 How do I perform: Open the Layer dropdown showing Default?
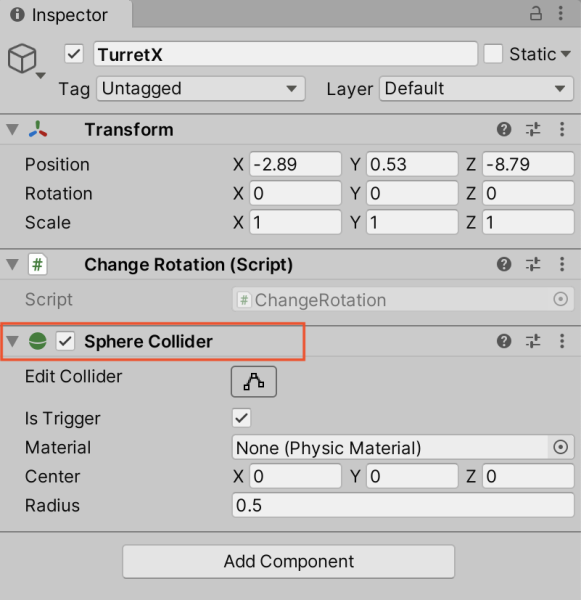[x=477, y=89]
